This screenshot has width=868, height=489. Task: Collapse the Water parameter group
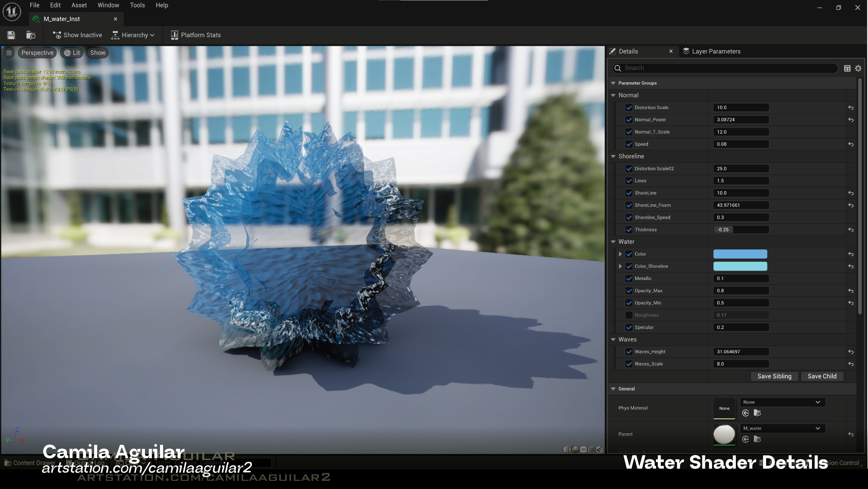point(613,242)
